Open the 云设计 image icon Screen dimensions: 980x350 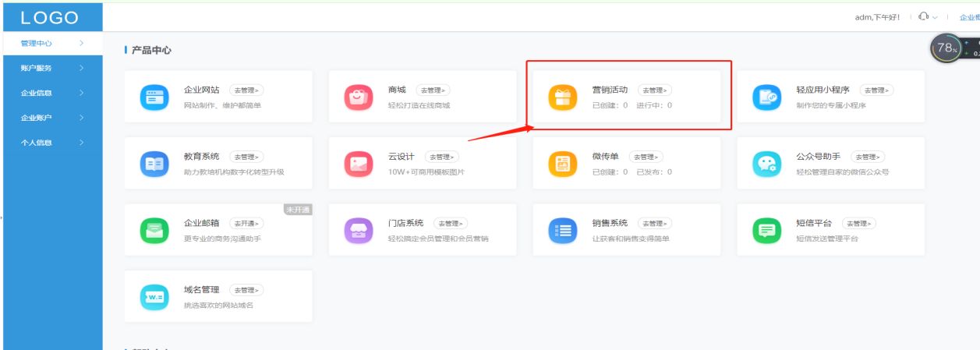pyautogui.click(x=358, y=164)
